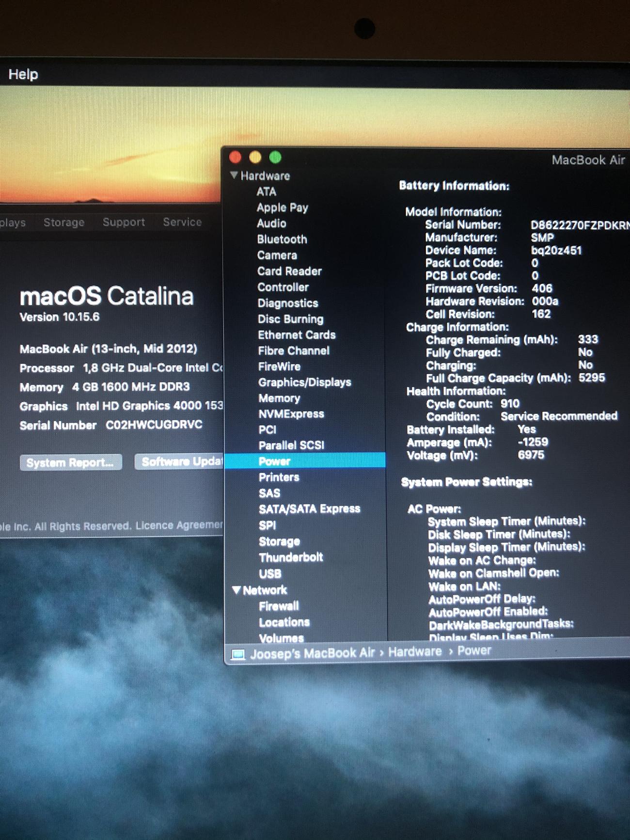Screen dimensions: 630x840
Task: Switch to the Service tab in About This Mac
Action: [x=182, y=222]
